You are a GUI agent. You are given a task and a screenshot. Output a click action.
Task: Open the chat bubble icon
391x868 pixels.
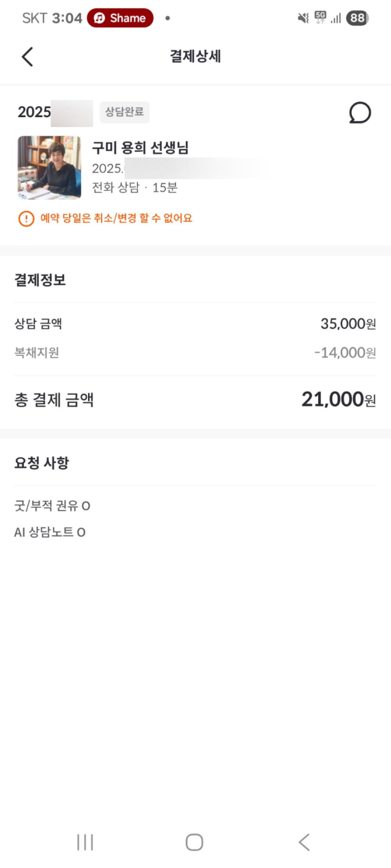360,113
